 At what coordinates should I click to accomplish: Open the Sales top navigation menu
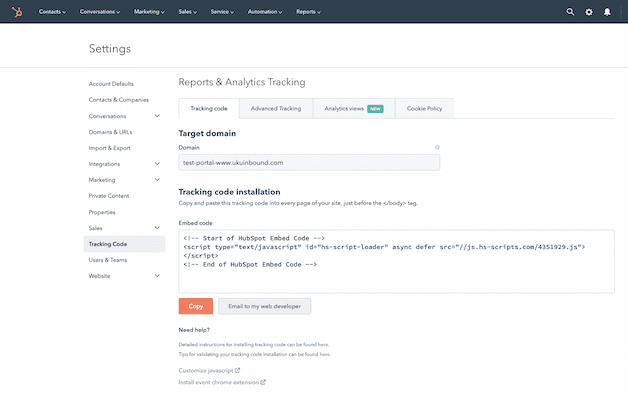point(187,12)
